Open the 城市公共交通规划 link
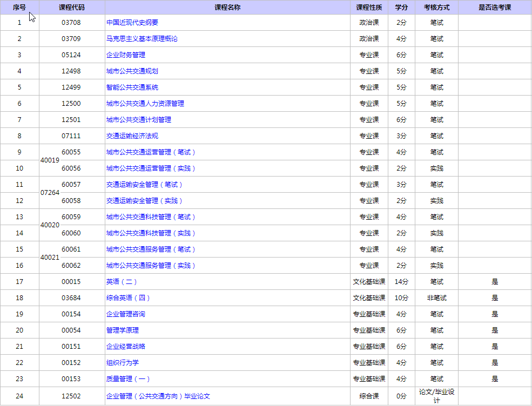 [x=132, y=71]
